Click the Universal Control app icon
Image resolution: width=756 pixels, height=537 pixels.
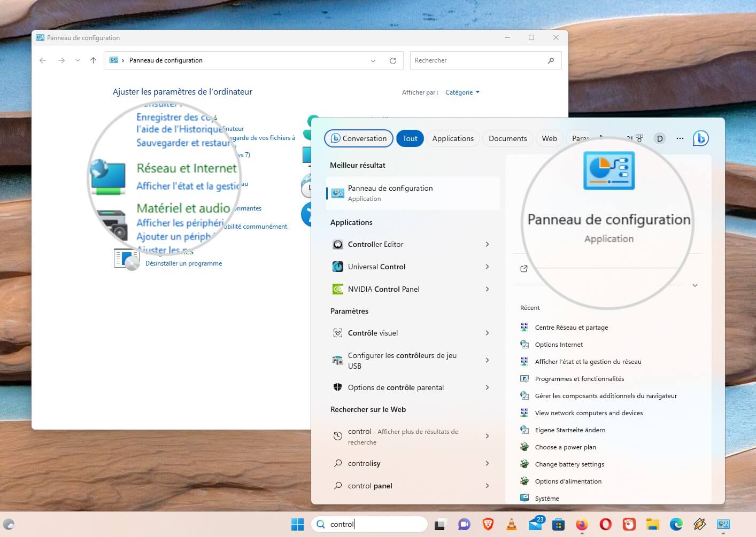click(338, 267)
